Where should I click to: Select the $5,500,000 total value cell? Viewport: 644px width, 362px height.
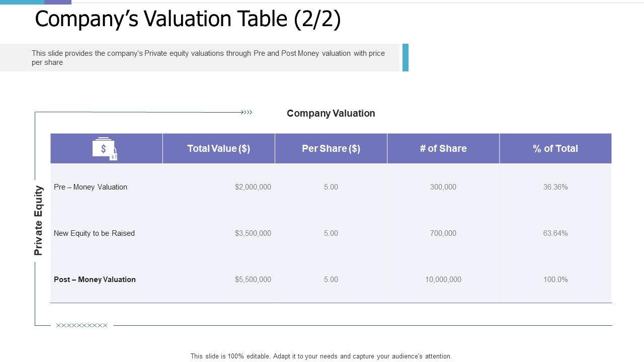pos(253,280)
